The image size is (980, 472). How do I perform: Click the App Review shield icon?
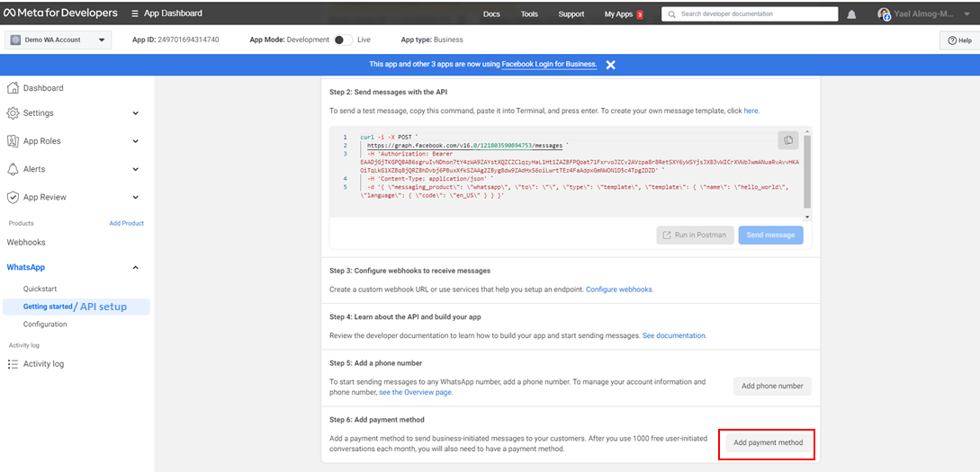13,197
